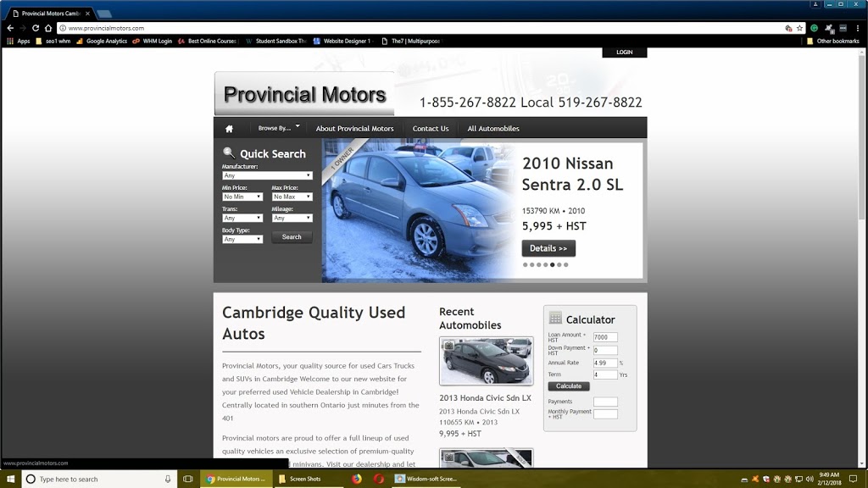868x488 pixels.
Task: Click the Type here to search box
Action: [x=100, y=480]
